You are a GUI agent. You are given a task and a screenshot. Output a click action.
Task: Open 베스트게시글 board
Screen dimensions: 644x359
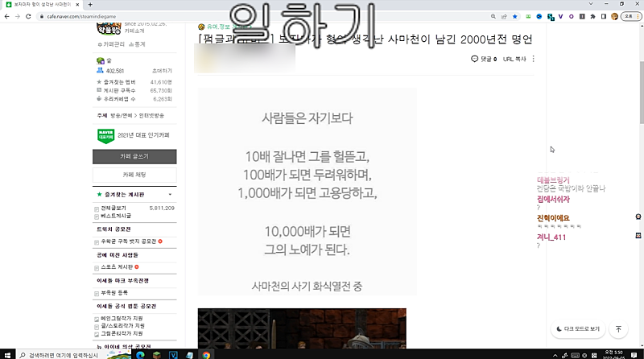click(116, 216)
